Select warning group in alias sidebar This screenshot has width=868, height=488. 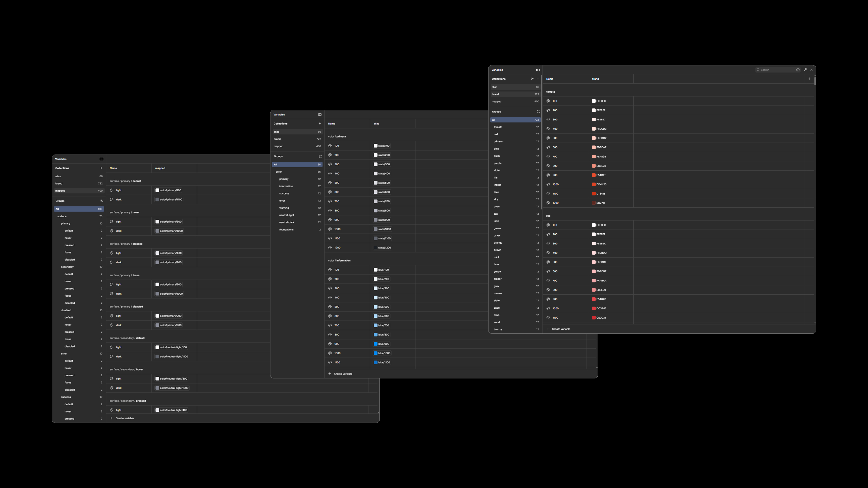[297, 208]
